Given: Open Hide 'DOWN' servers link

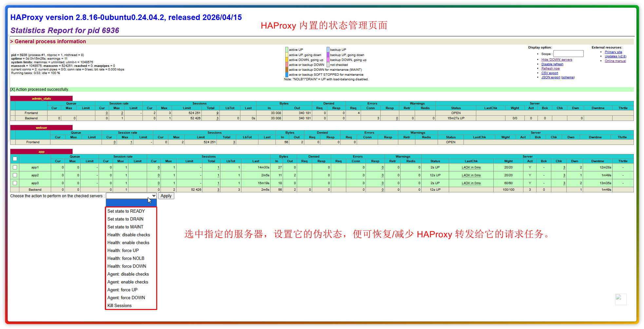Looking at the screenshot, I should coord(557,60).
